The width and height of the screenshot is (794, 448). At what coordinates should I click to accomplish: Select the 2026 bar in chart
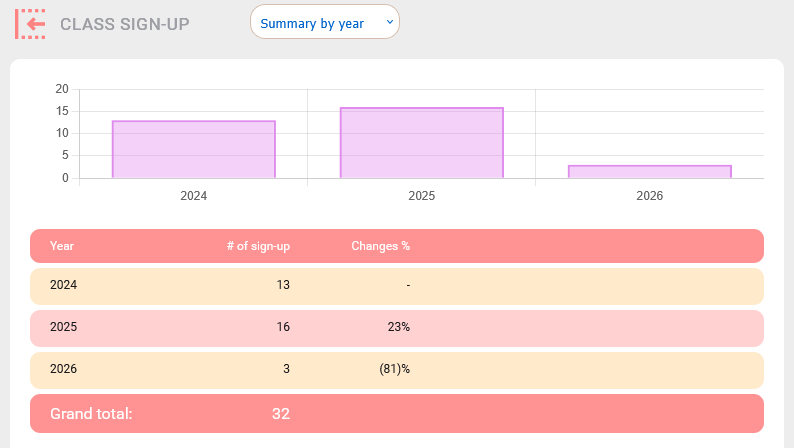click(650, 172)
